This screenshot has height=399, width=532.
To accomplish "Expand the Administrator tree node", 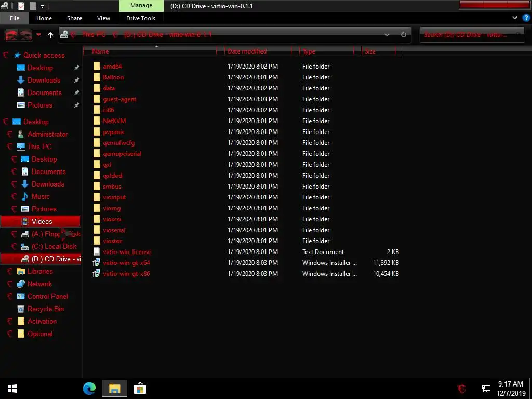I will 10,134.
